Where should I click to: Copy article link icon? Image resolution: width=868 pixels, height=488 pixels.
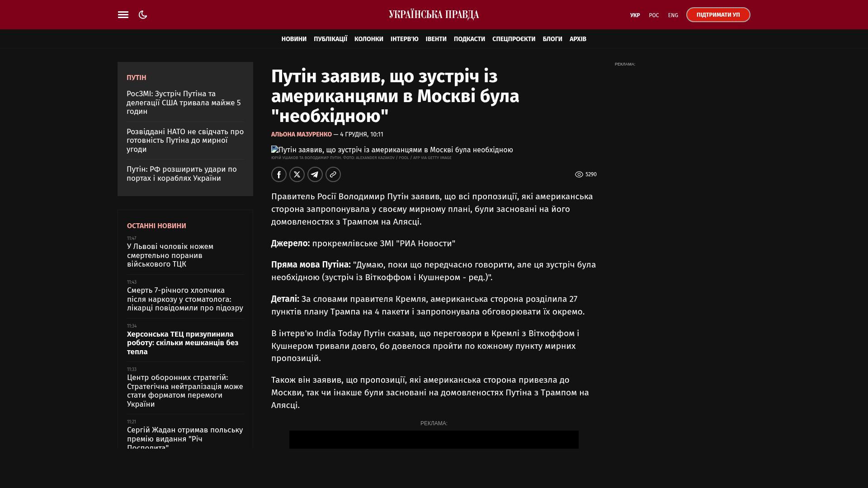333,174
